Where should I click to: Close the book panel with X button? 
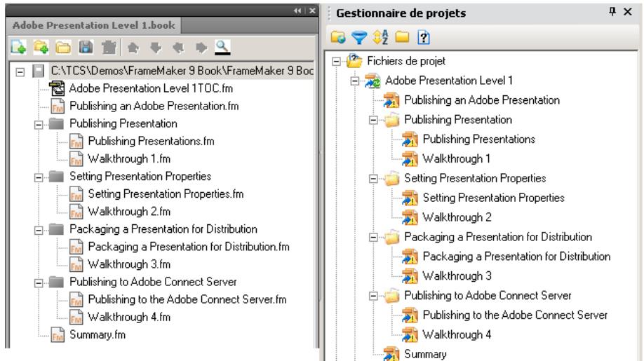313,11
